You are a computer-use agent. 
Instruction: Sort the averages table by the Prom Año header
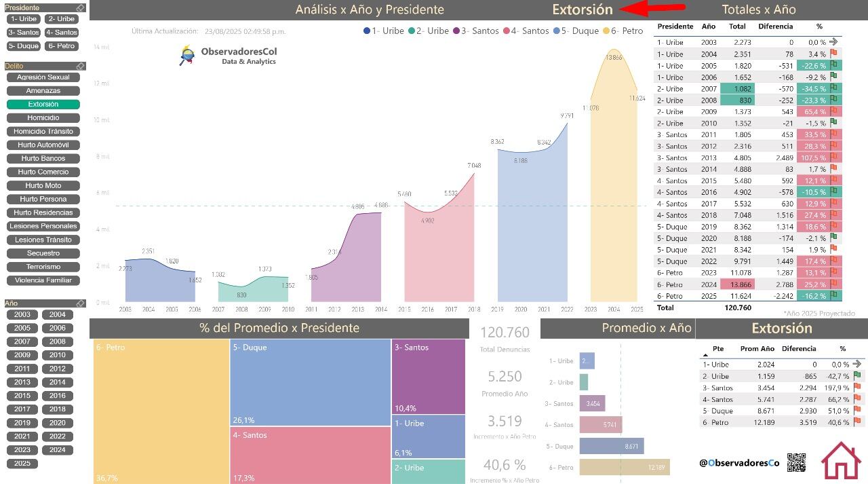pyautogui.click(x=757, y=349)
